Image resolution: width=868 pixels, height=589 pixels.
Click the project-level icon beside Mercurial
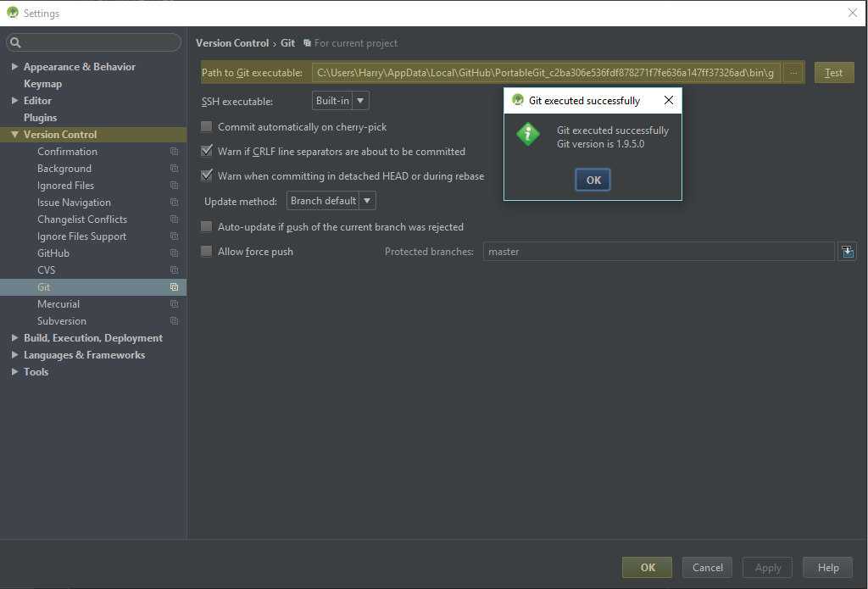click(x=174, y=304)
